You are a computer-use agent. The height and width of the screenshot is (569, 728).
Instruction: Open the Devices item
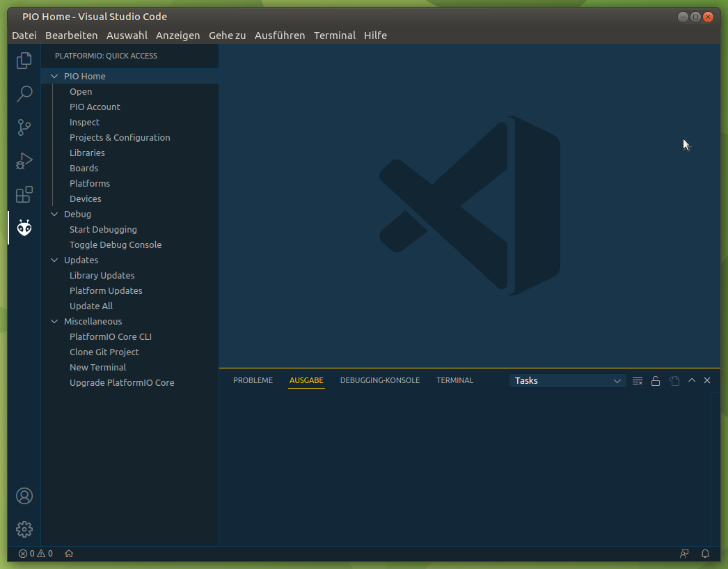86,198
